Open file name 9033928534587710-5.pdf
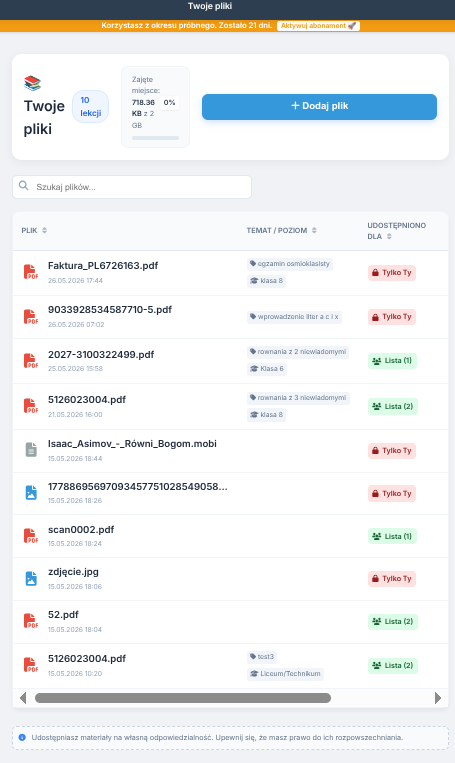455x763 pixels. (x=109, y=309)
